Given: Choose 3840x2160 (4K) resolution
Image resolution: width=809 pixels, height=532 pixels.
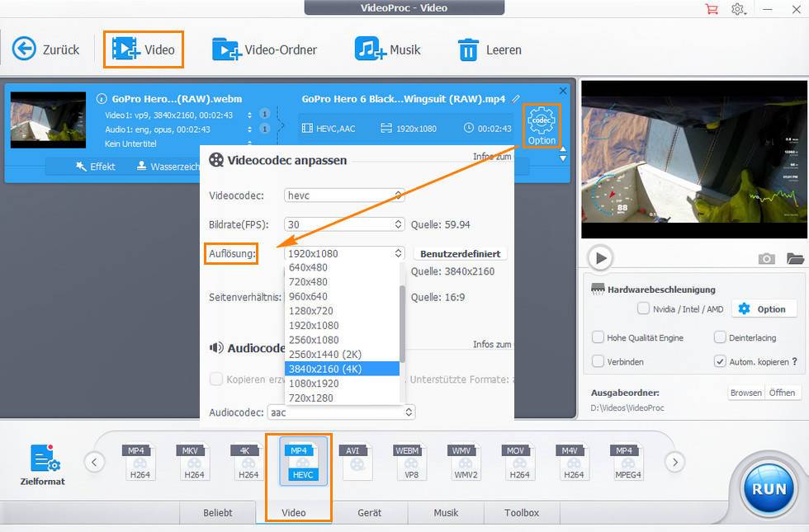Looking at the screenshot, I should 342,369.
